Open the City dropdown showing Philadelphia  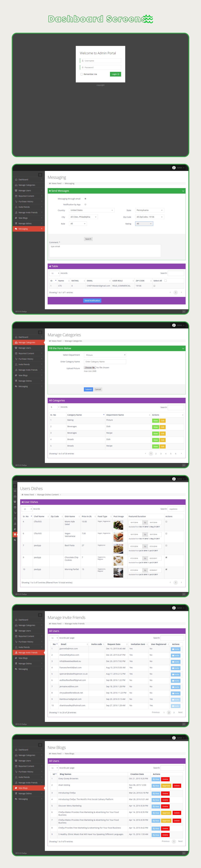84,217
